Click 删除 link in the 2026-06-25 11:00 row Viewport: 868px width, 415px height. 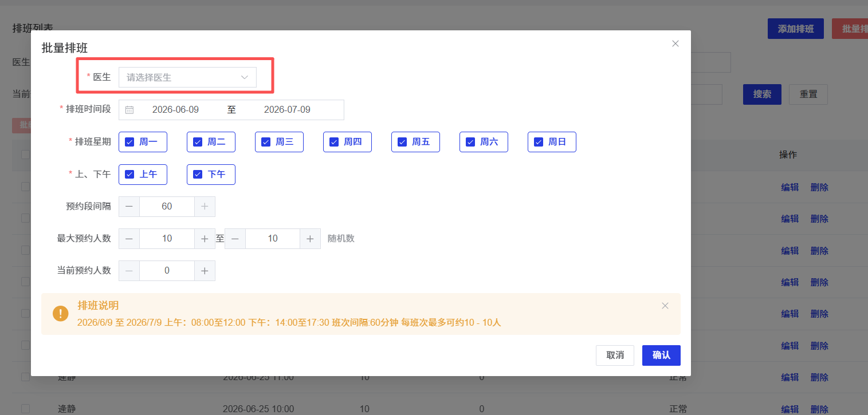pyautogui.click(x=819, y=378)
